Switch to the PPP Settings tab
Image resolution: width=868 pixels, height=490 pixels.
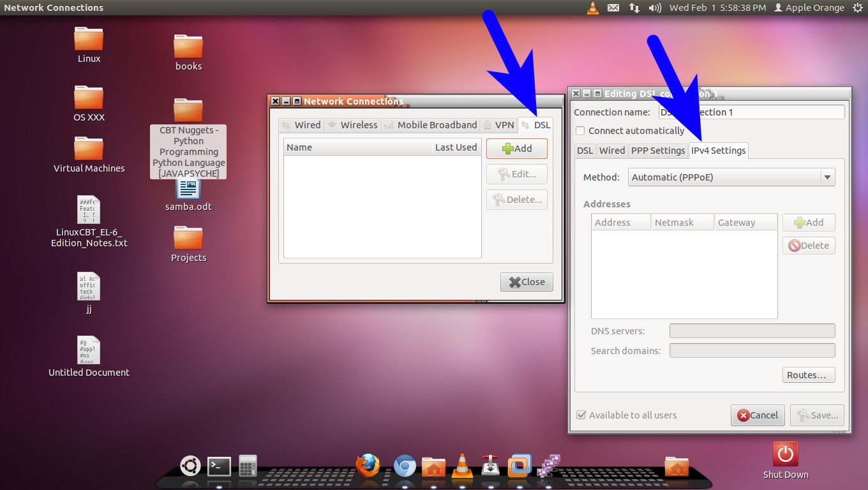658,151
